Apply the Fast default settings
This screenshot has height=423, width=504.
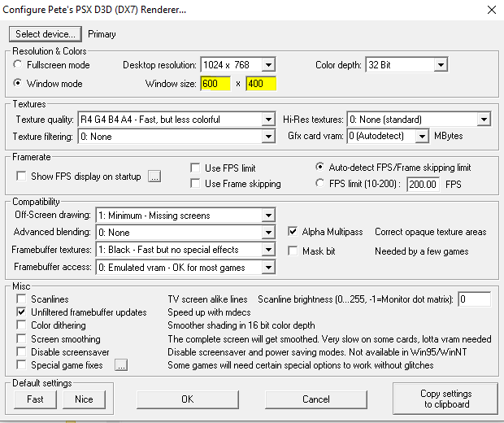35,399
